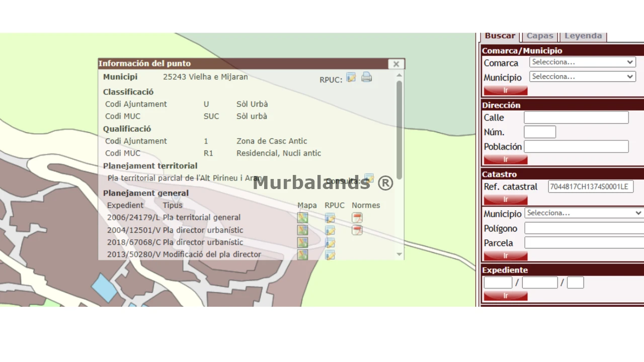This screenshot has width=644, height=362.
Task: Expand the Comarca dropdown
Action: pos(582,62)
